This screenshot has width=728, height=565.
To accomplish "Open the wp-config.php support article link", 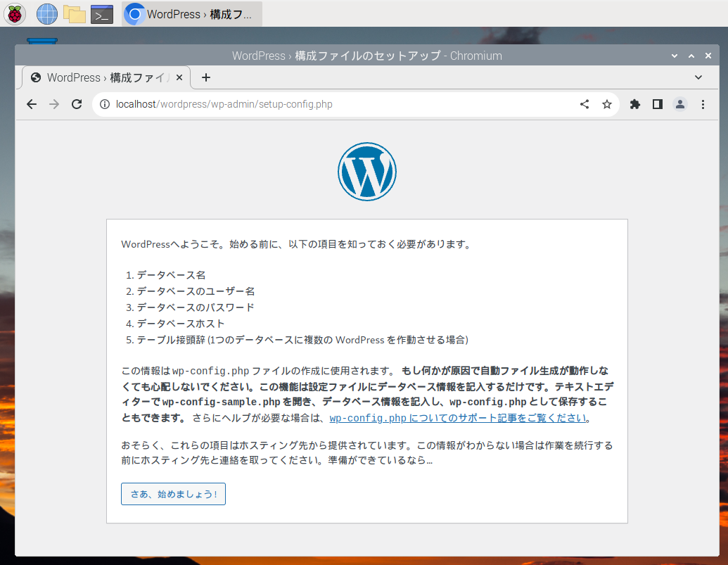I will tap(457, 418).
